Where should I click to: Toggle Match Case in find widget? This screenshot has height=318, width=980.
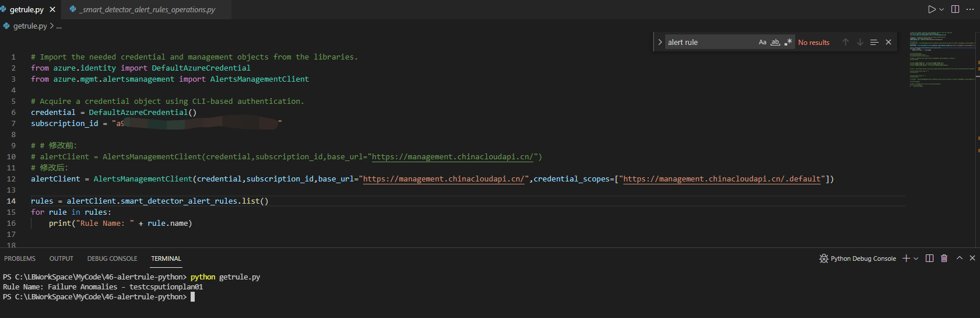click(763, 42)
